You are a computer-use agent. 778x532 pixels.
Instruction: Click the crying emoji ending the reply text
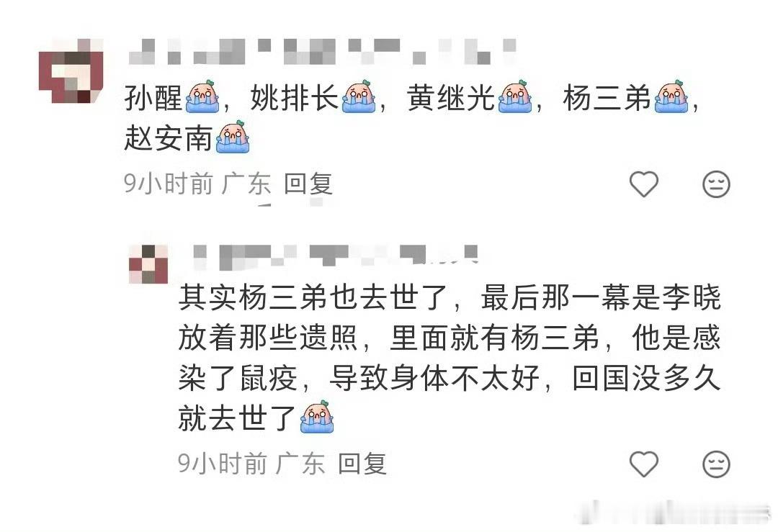(x=318, y=417)
